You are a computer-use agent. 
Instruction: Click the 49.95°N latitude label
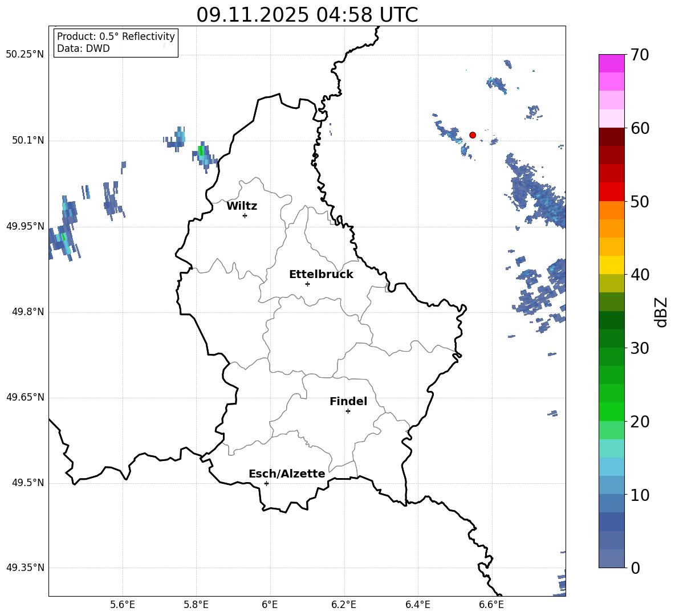click(25, 226)
